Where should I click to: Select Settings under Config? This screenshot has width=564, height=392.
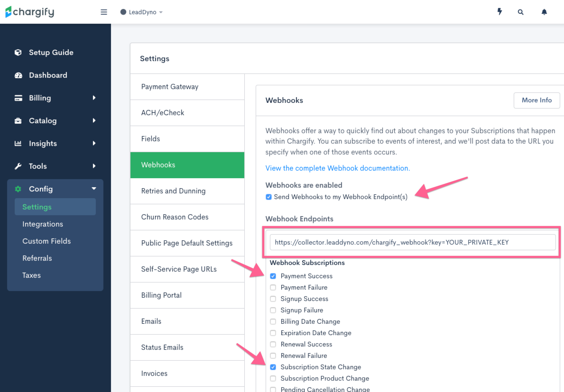coord(55,207)
